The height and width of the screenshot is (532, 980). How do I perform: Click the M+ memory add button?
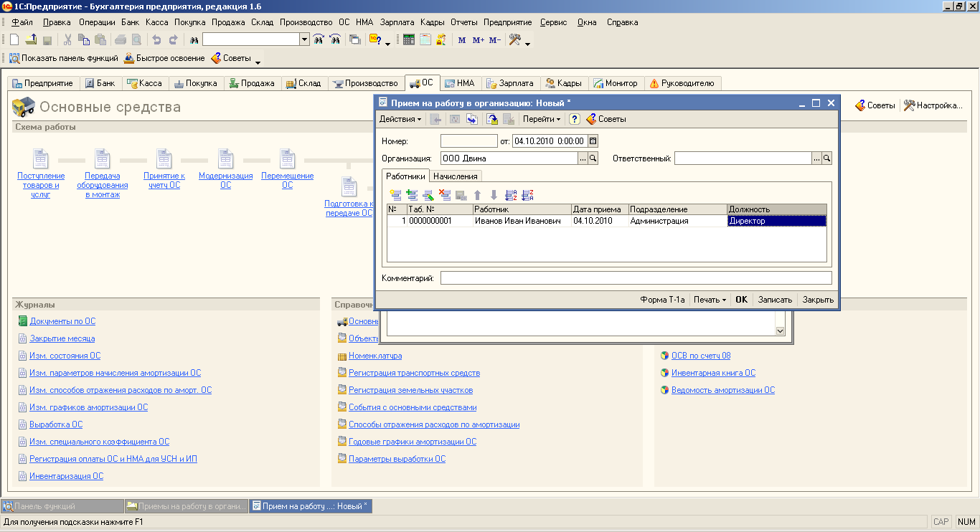click(x=479, y=40)
